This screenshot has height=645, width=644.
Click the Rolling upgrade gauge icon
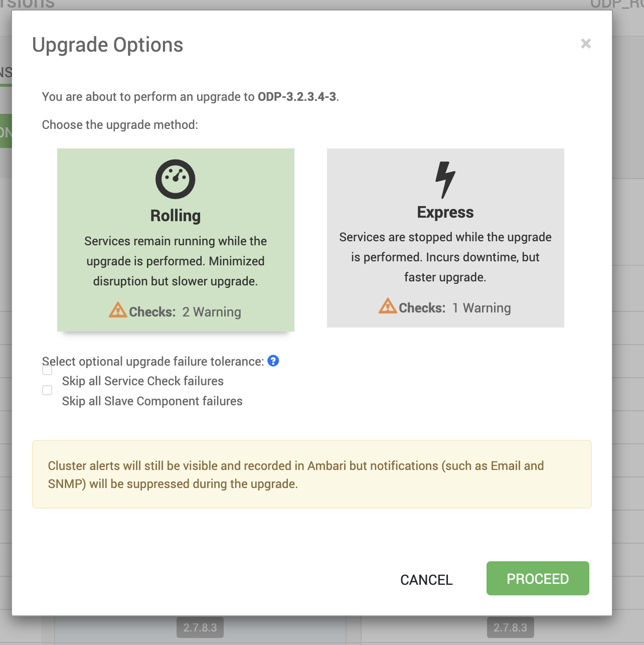[x=175, y=179]
